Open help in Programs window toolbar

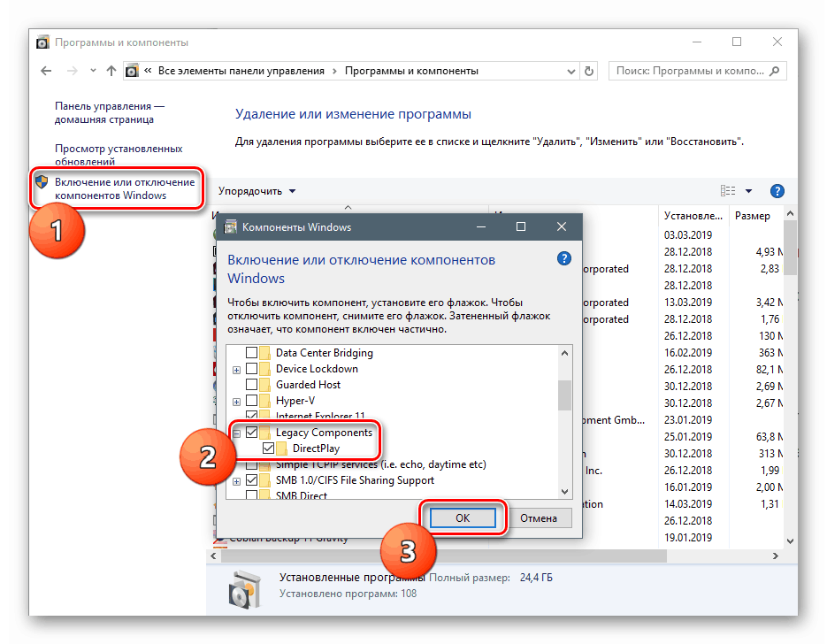coord(777,191)
